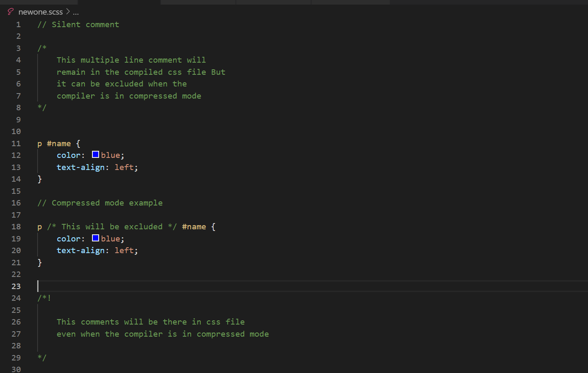Image resolution: width=588 pixels, height=373 pixels.
Task: Select line number 18 in the gutter
Action: tap(16, 227)
